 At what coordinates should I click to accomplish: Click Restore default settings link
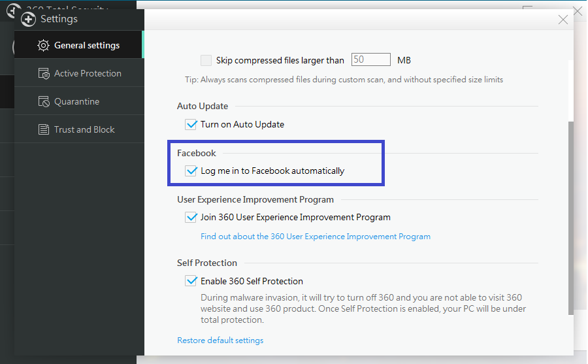click(x=220, y=340)
